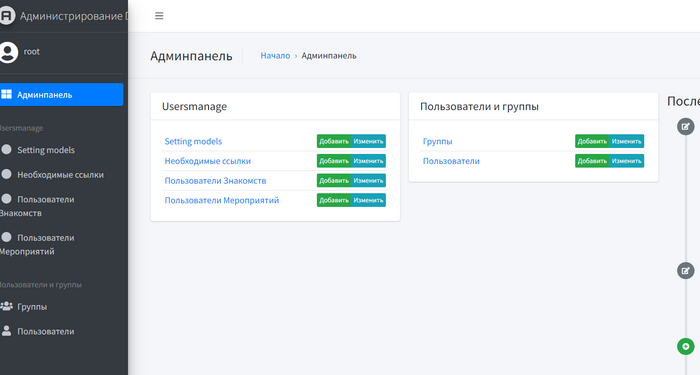700x375 pixels.
Task: Click the admin logo icon in the sidebar header
Action: (7, 16)
